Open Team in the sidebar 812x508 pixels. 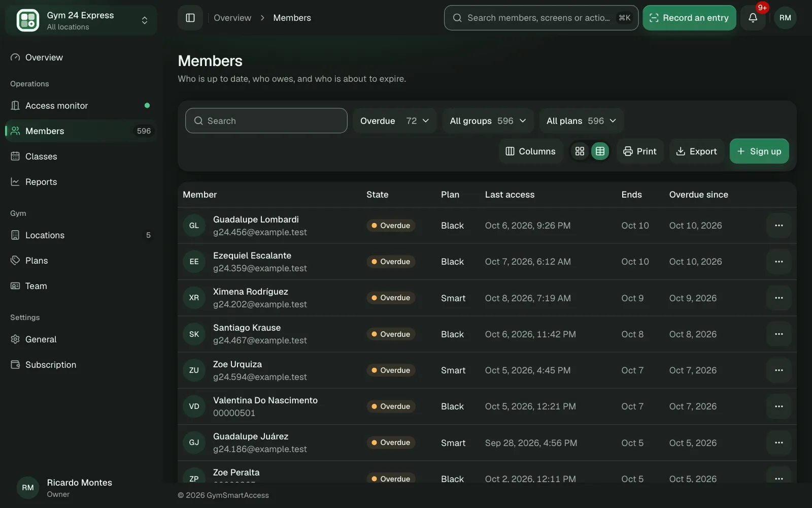(81, 286)
